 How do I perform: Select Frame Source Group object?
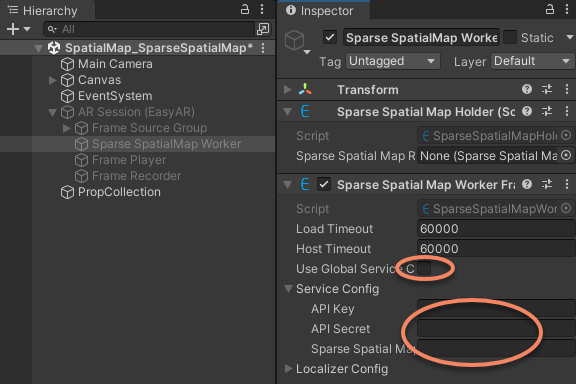click(150, 128)
